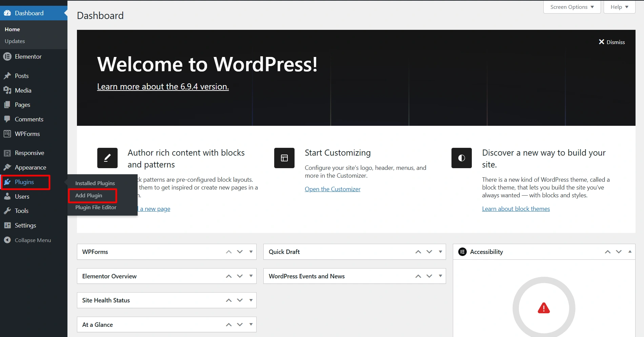Viewport: 644px width, 337px height.
Task: Dismiss the Welcome to WordPress panel
Action: pos(612,42)
